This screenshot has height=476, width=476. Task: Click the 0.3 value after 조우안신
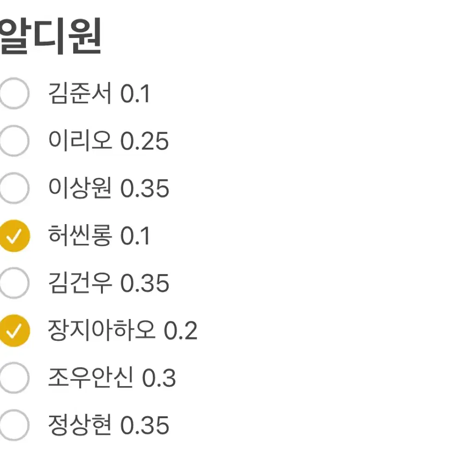(159, 379)
